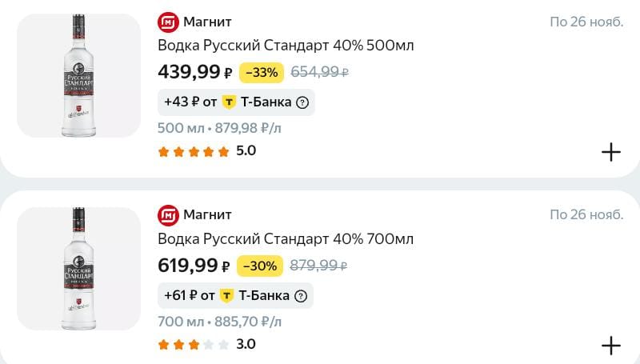Click the −33% discount badge
Image resolution: width=640 pixels, height=364 pixels.
262,73
